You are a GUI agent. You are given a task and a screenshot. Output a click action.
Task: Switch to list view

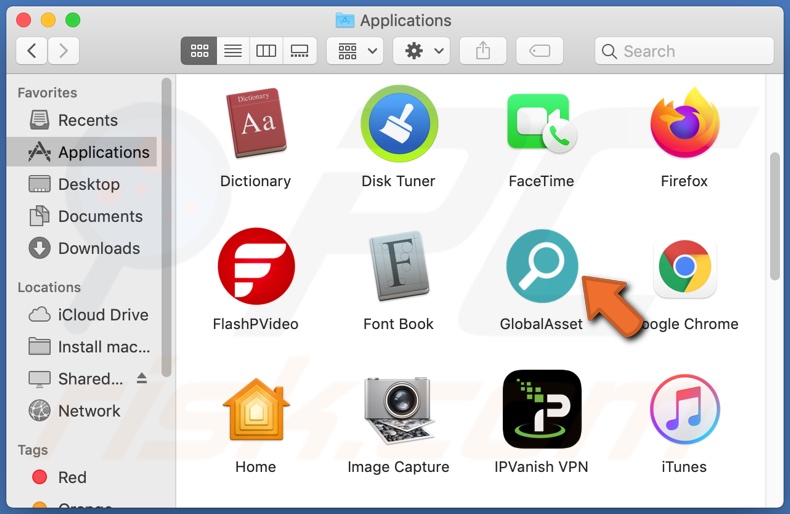[x=233, y=51]
